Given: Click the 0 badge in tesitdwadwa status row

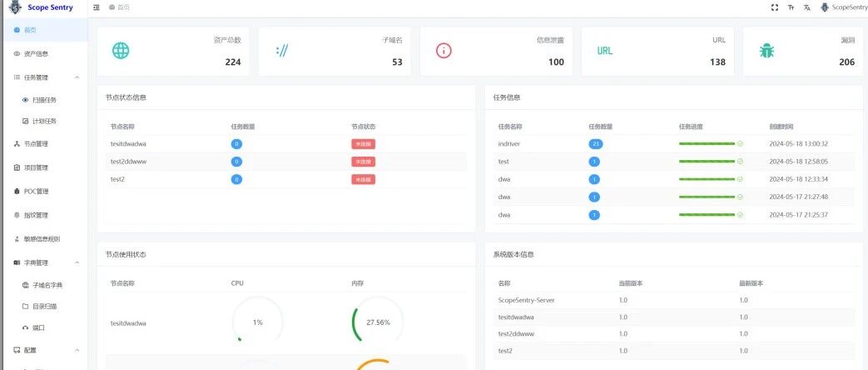Looking at the screenshot, I should tap(236, 143).
